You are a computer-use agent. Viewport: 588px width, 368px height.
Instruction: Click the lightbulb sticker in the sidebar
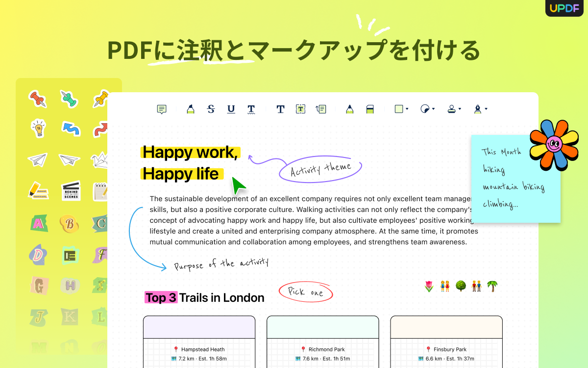tap(38, 129)
